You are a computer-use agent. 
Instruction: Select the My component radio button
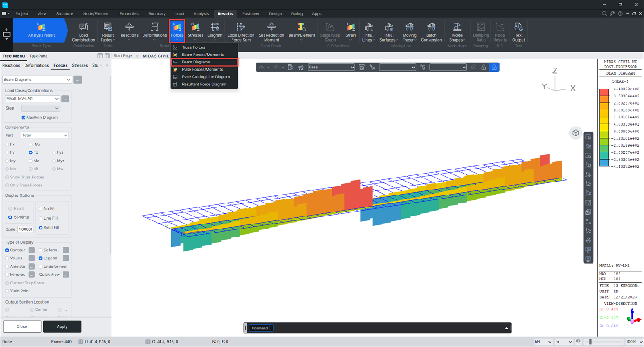[8, 161]
